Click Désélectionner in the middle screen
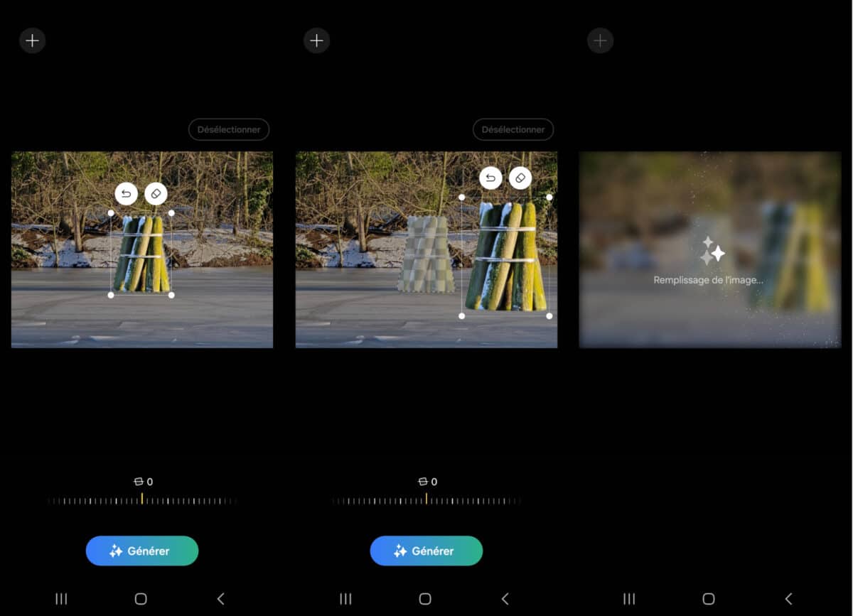 pyautogui.click(x=513, y=129)
